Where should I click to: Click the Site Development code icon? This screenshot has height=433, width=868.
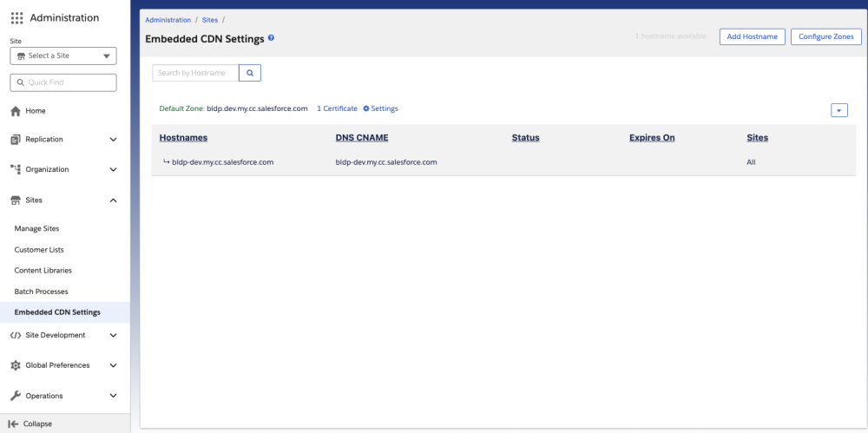16,335
